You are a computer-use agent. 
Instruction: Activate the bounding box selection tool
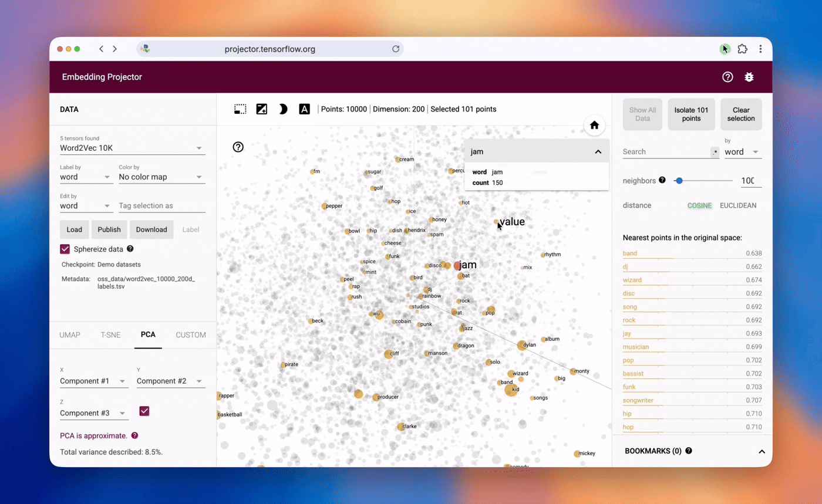240,109
